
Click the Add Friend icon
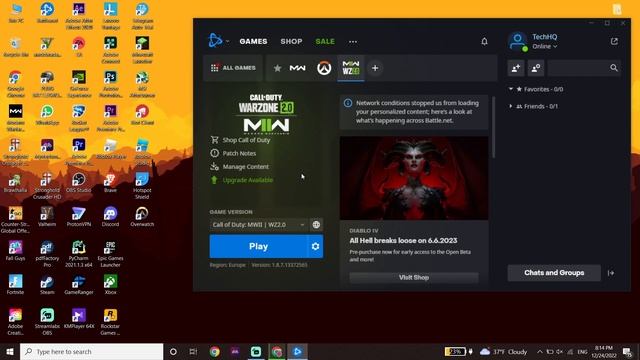coord(516,68)
